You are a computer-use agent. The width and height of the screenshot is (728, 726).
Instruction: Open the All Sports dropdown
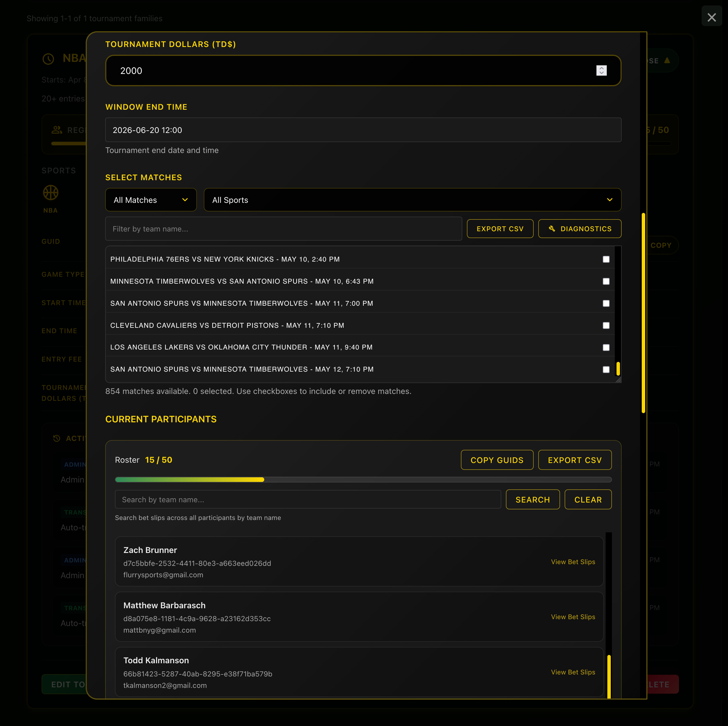[413, 200]
